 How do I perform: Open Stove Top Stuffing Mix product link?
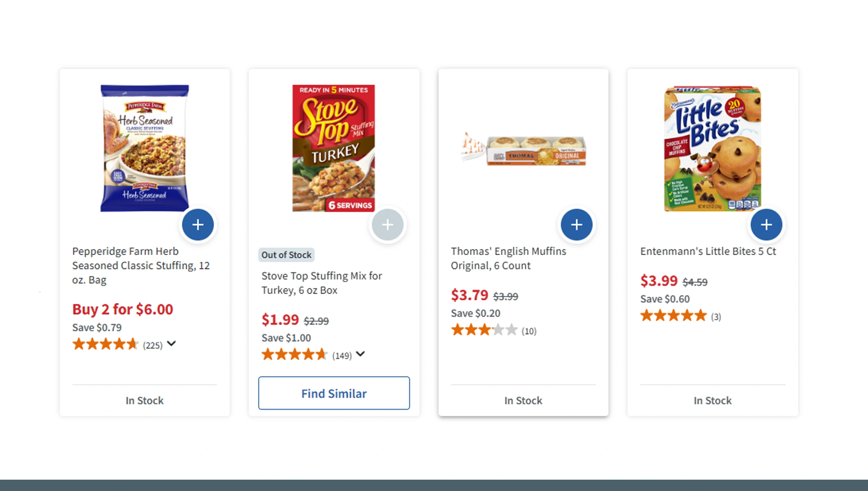point(321,283)
